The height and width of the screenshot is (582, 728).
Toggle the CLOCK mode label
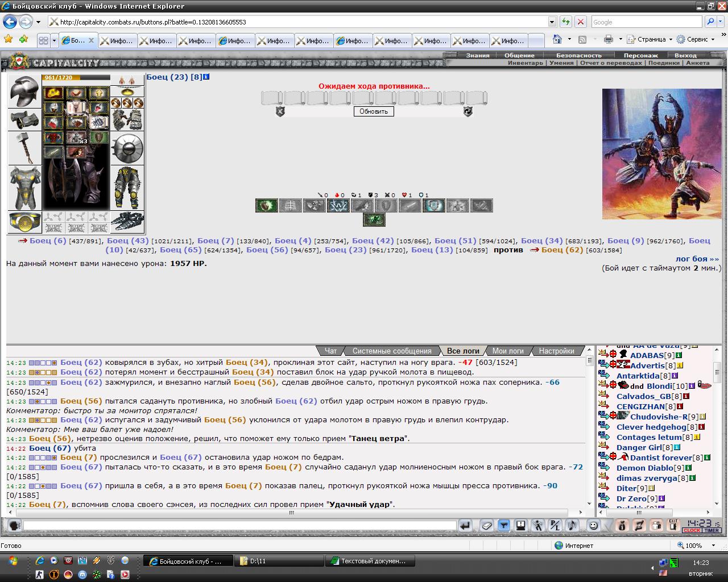point(692,530)
